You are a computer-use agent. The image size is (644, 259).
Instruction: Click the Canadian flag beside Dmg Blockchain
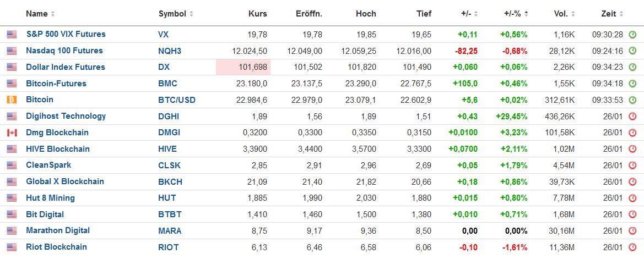[x=12, y=133]
